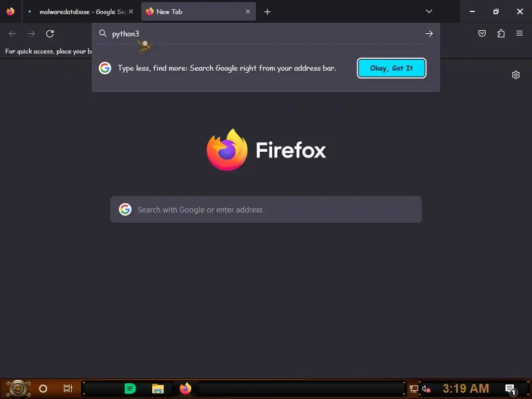Click the Firefox icon on the taskbar
The image size is (532, 399).
coord(185,389)
